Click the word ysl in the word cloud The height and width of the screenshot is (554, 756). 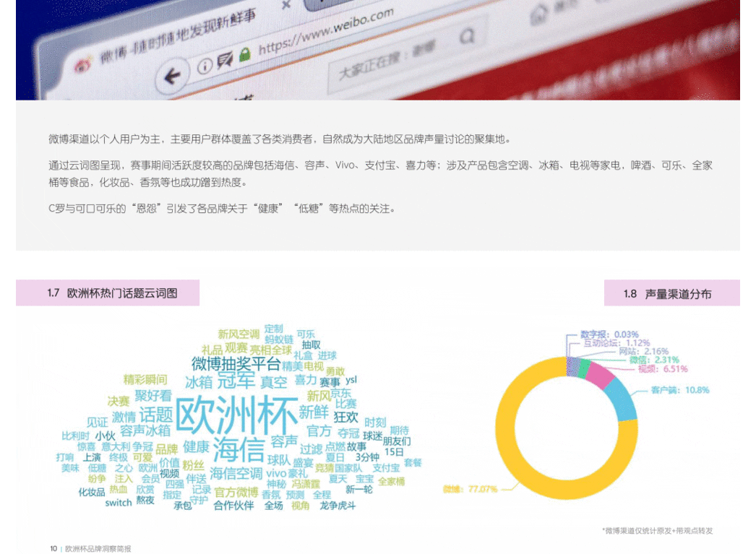(x=351, y=380)
